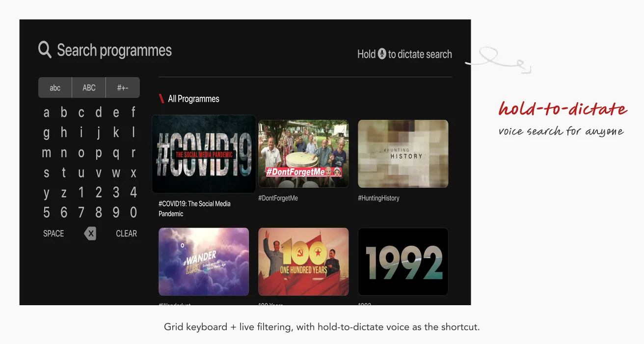Choose digit 9 on the keyboard

click(116, 212)
